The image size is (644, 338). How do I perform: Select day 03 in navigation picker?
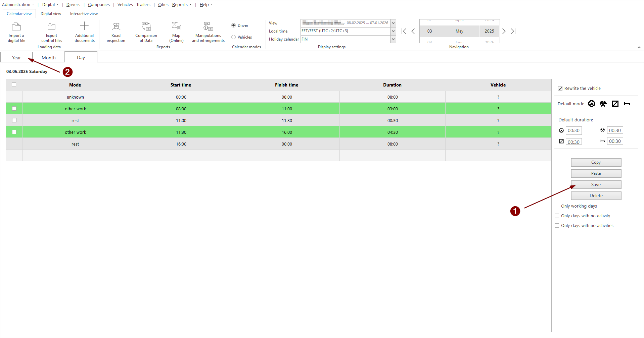[429, 31]
